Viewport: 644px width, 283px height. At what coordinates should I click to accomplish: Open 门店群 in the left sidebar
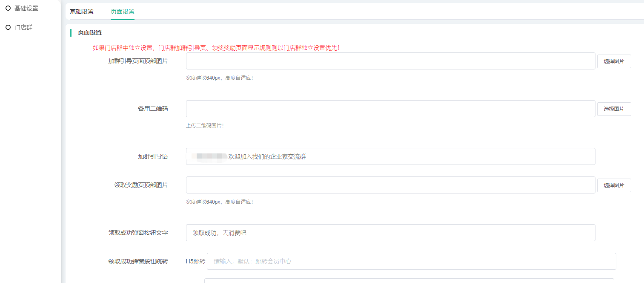coord(23,28)
